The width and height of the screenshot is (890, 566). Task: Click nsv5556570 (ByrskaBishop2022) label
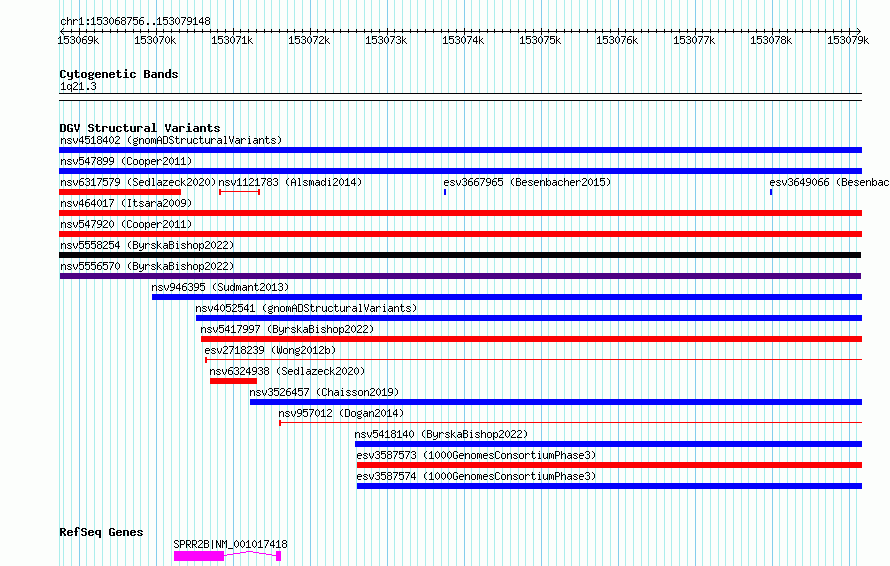click(x=147, y=266)
